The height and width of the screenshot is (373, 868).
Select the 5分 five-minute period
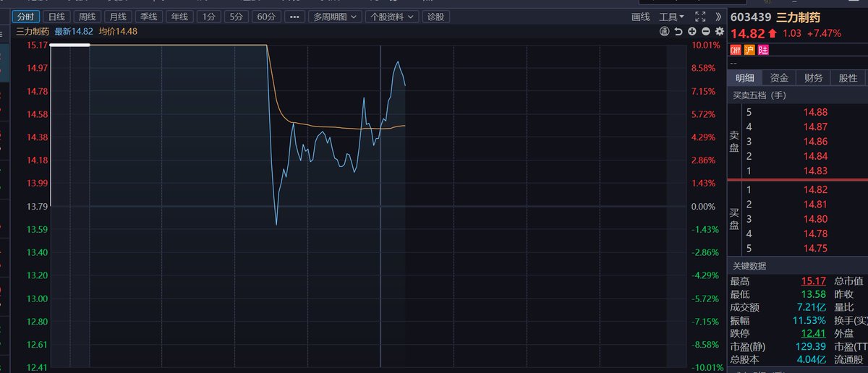[235, 17]
